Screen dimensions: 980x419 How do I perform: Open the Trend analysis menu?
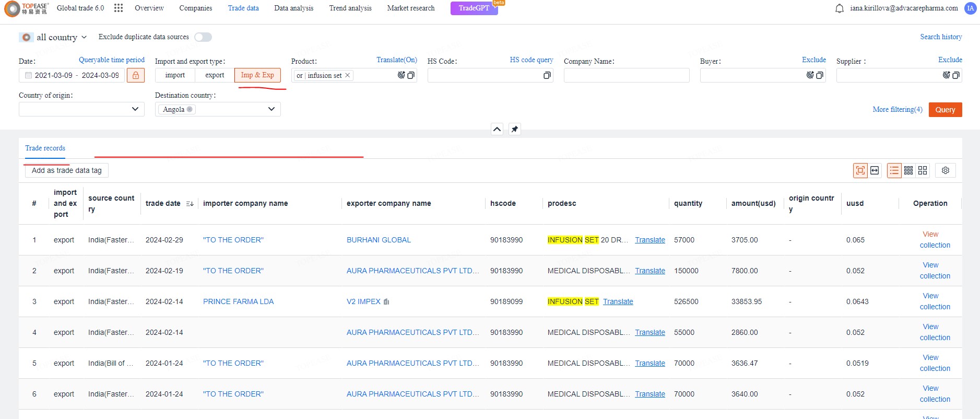tap(350, 8)
